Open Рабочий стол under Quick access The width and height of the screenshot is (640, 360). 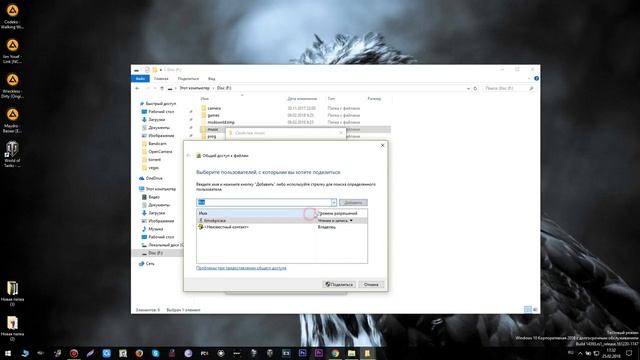[x=161, y=111]
